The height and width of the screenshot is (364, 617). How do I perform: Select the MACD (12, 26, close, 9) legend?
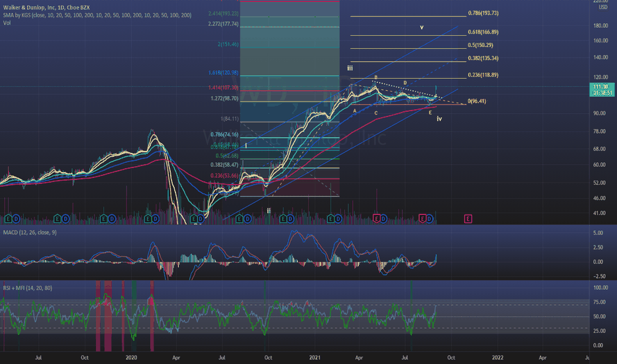pyautogui.click(x=30, y=232)
